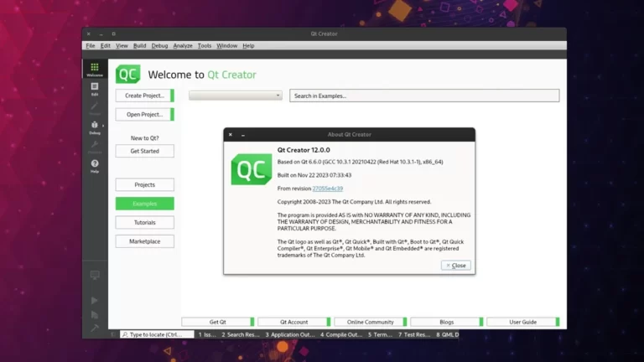Screen dimensions: 644x362
Task: Open the Marketplace tab
Action: tap(144, 241)
